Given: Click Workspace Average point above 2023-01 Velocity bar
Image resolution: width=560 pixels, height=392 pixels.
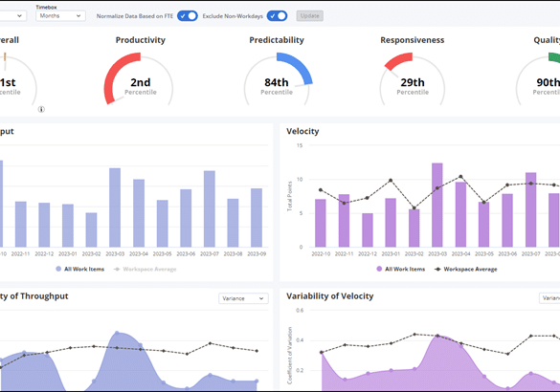Looking at the screenshot, I should [391, 181].
